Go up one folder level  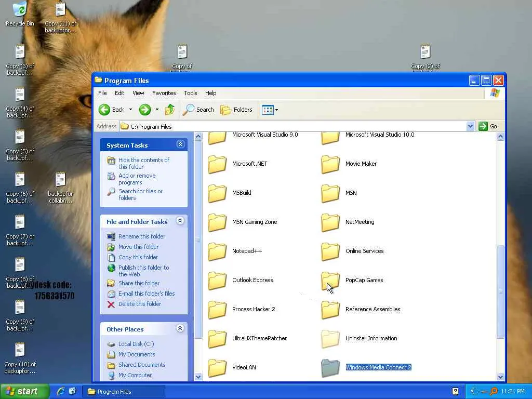point(170,110)
